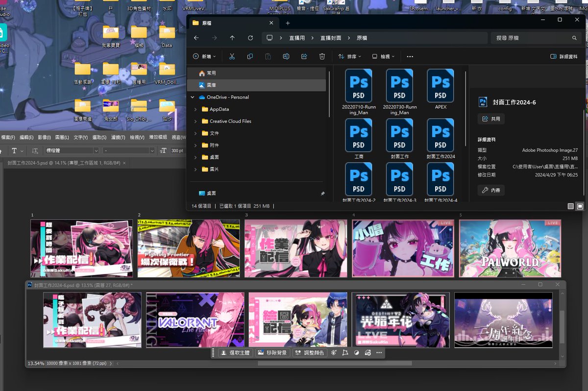Screen dimensions: 588x391
Task: Select the 20220710-Running_Man PSD file
Action: (x=359, y=92)
